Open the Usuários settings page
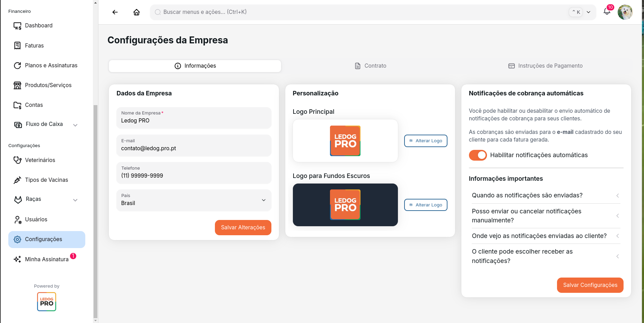This screenshot has width=644, height=323. point(36,219)
